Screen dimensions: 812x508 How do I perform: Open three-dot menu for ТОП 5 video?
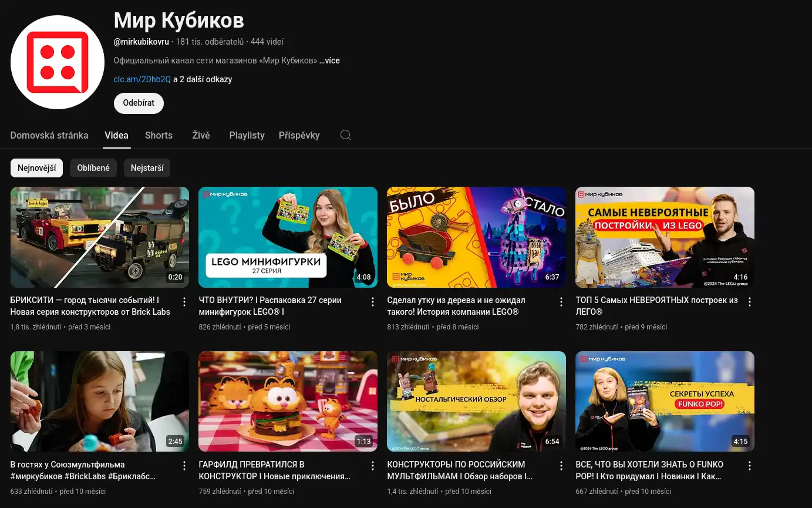coord(750,302)
